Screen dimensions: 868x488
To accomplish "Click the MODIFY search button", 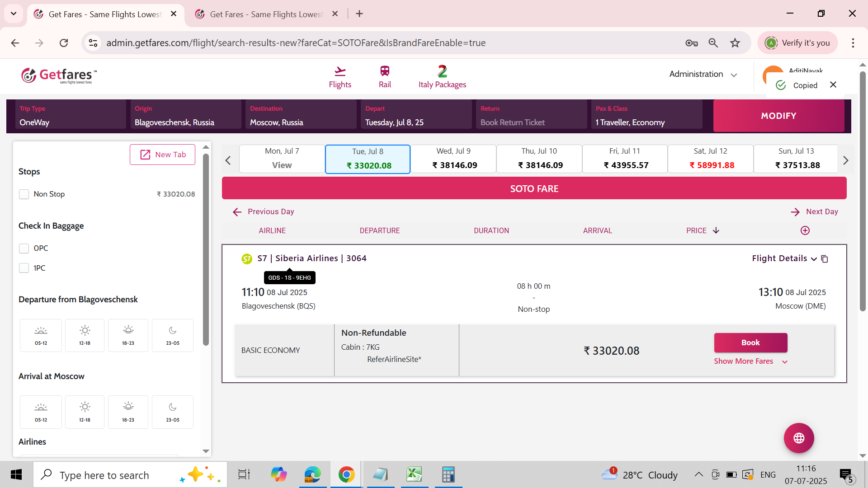I will tap(778, 116).
